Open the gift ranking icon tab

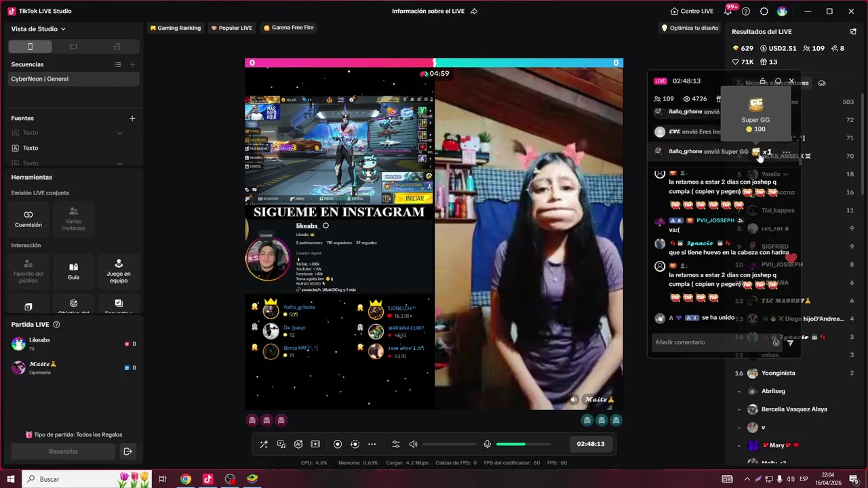[x=822, y=83]
